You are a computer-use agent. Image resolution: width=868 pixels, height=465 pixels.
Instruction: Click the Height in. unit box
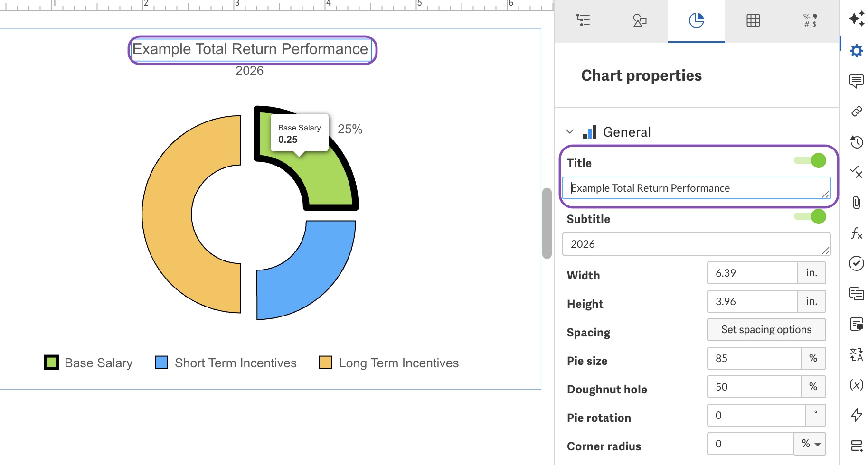[811, 301]
